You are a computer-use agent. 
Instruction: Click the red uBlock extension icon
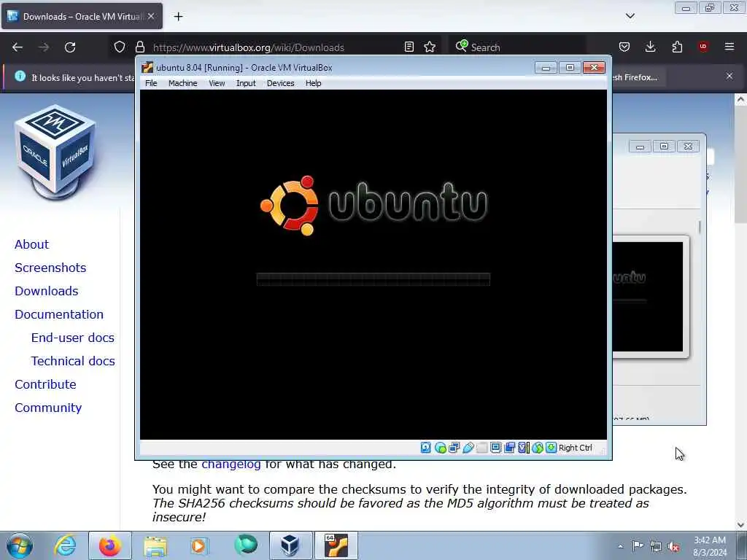tap(703, 47)
